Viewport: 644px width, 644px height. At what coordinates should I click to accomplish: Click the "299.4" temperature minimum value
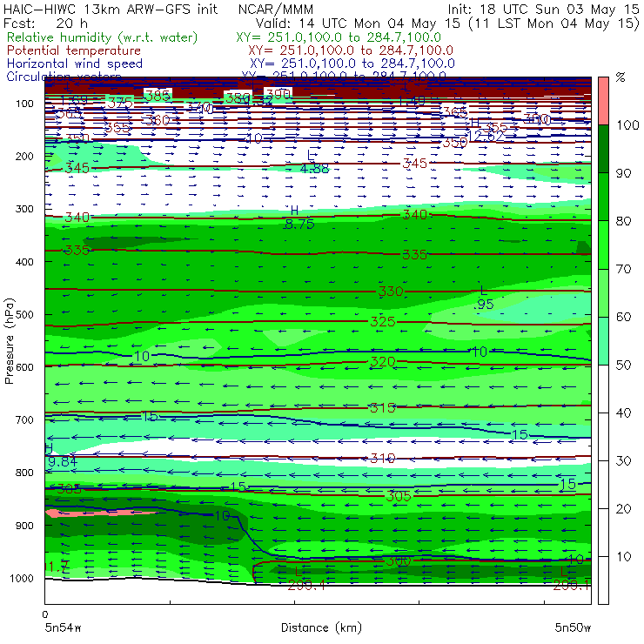[306, 586]
